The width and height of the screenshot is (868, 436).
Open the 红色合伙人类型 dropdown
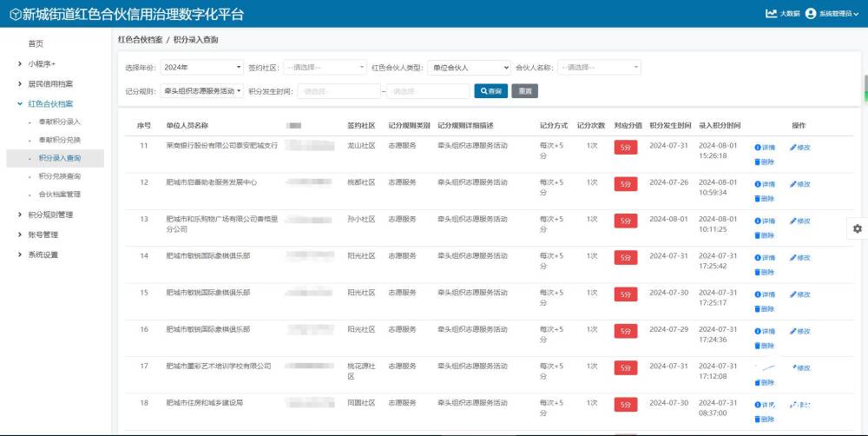469,67
